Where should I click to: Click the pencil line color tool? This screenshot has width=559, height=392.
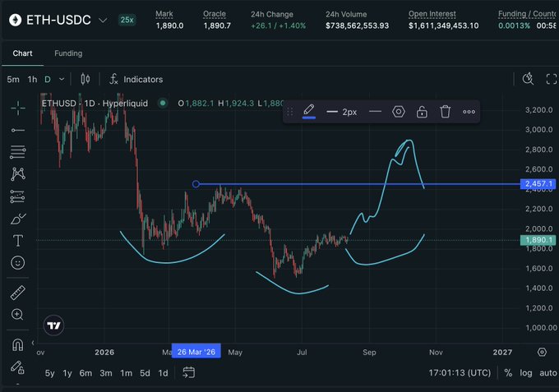tap(309, 111)
